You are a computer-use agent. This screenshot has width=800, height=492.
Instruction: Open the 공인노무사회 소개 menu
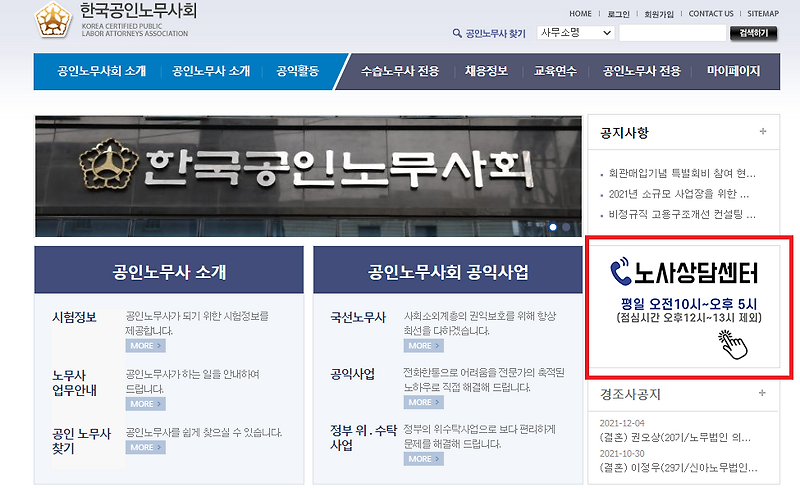102,71
